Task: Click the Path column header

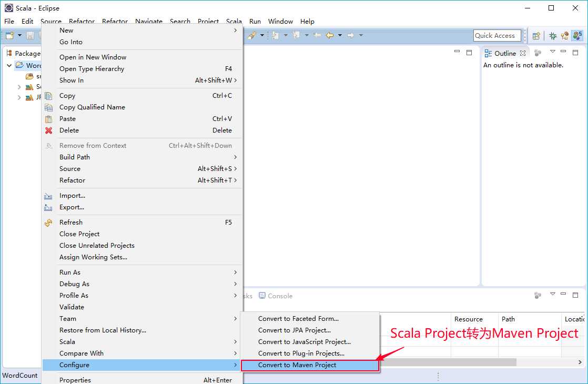Action: 530,319
